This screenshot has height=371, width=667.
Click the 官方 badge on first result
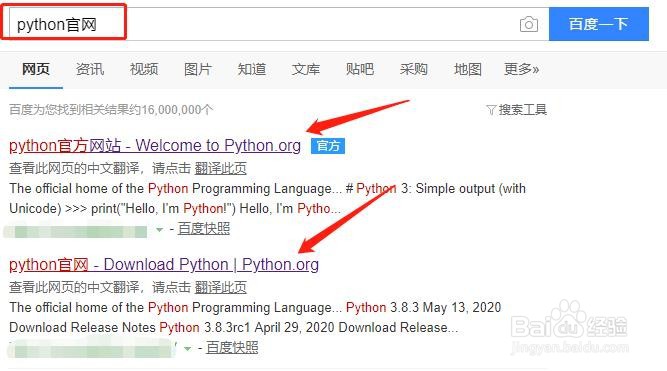pos(328,146)
